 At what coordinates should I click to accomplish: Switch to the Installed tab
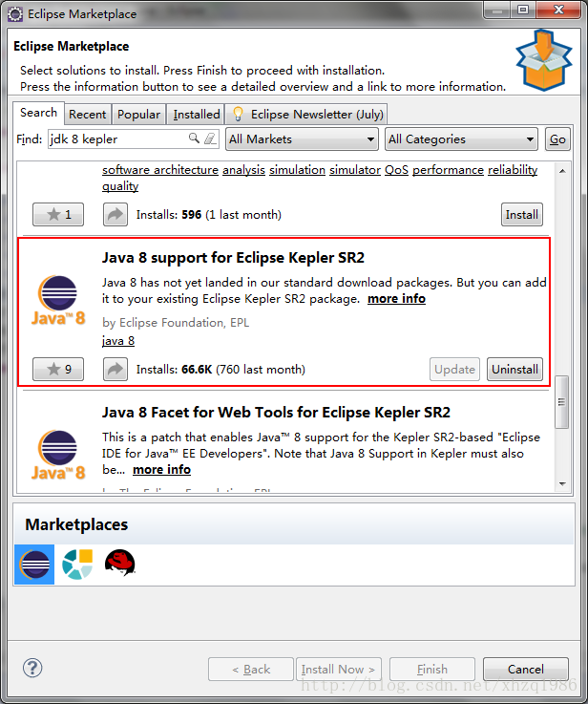point(197,114)
